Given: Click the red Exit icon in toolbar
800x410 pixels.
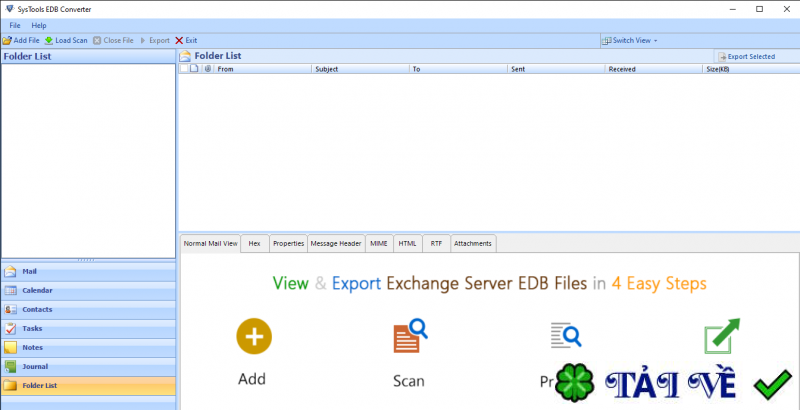Looking at the screenshot, I should pyautogui.click(x=179, y=40).
